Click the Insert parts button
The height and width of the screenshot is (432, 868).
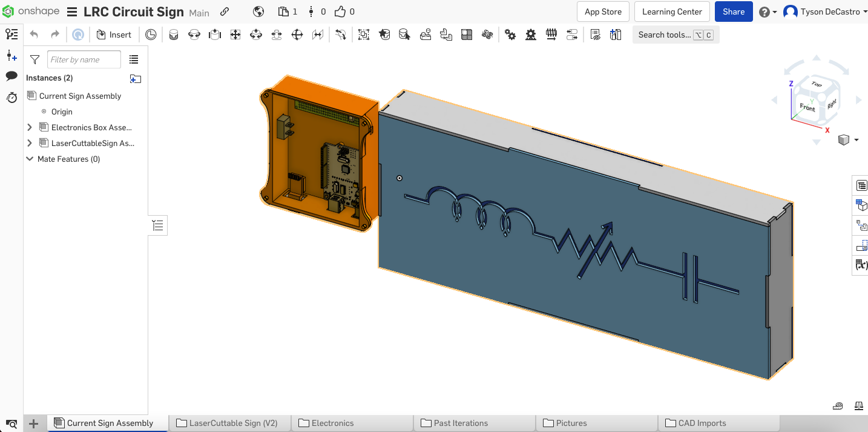114,35
